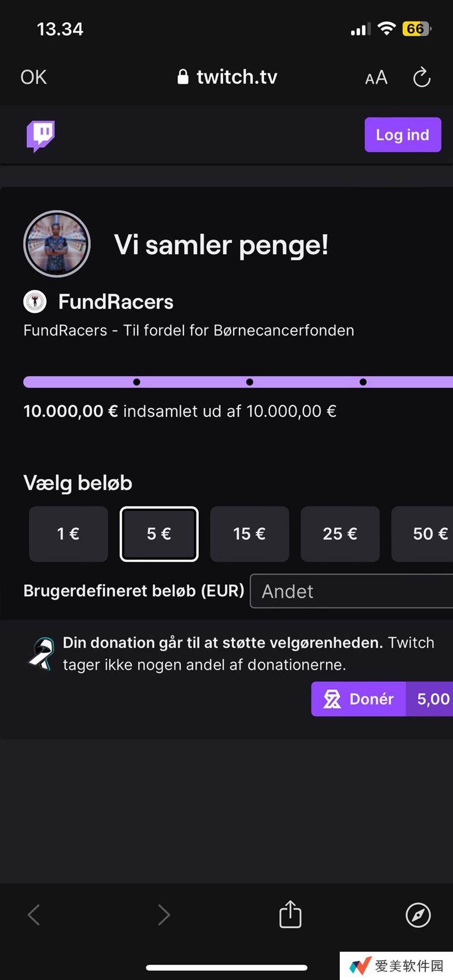This screenshot has width=453, height=980.
Task: Tap the streamer profile picture
Action: pyautogui.click(x=57, y=244)
